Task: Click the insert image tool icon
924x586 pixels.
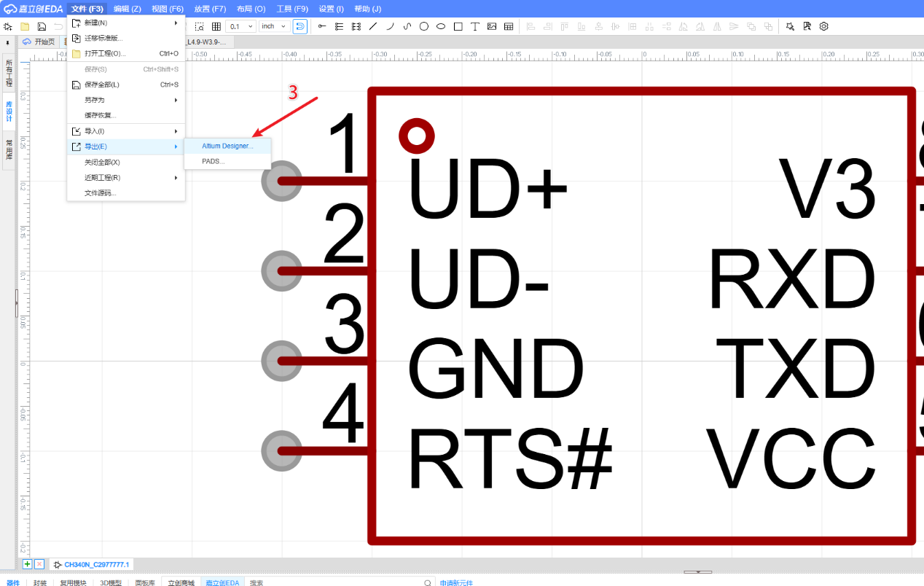Action: 492,26
